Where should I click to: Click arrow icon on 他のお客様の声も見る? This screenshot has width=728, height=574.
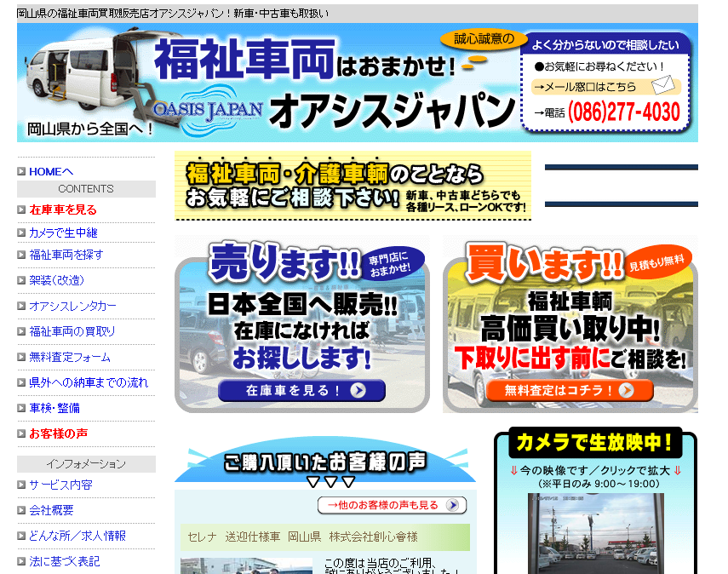point(452,505)
